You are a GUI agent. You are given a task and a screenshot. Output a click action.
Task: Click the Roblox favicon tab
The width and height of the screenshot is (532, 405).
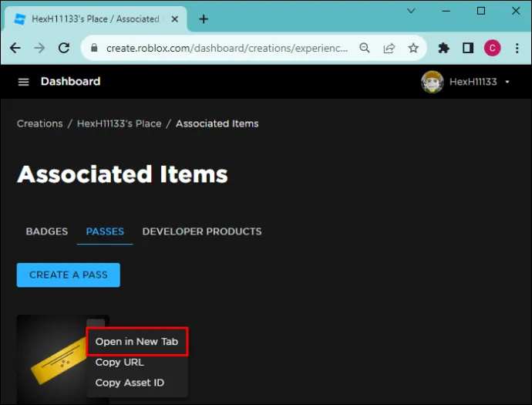point(20,19)
